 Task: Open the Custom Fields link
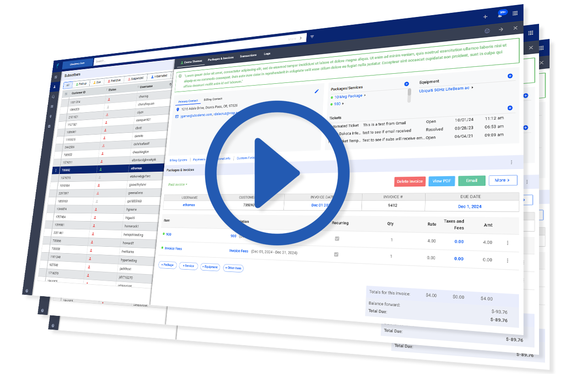(246, 158)
